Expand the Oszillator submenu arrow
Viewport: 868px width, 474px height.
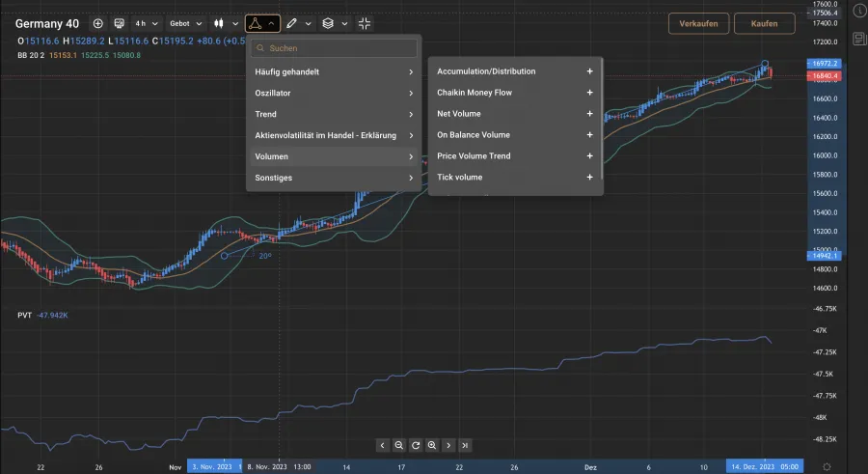pos(411,93)
